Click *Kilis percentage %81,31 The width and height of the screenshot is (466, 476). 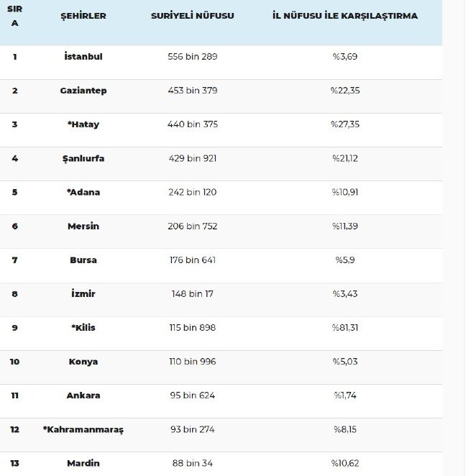(x=344, y=327)
